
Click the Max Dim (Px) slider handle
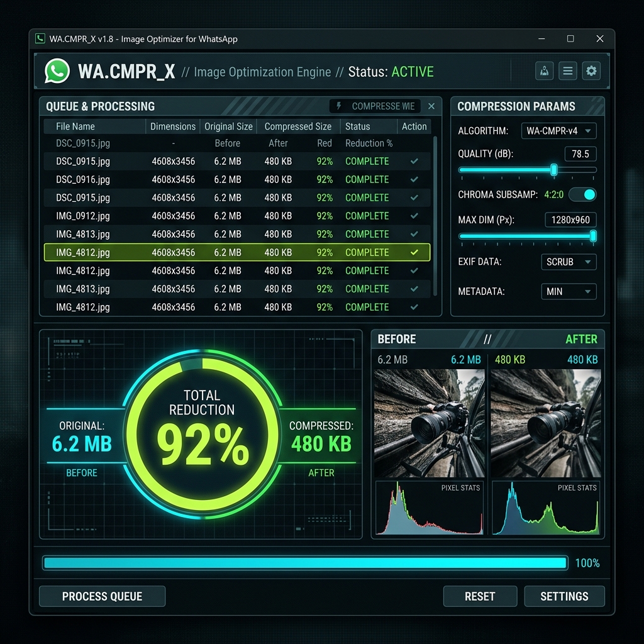(x=593, y=236)
